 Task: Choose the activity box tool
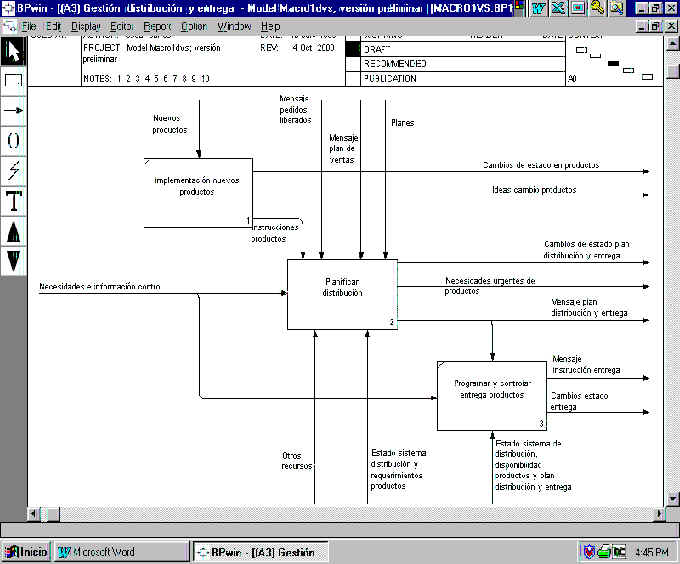pyautogui.click(x=13, y=81)
